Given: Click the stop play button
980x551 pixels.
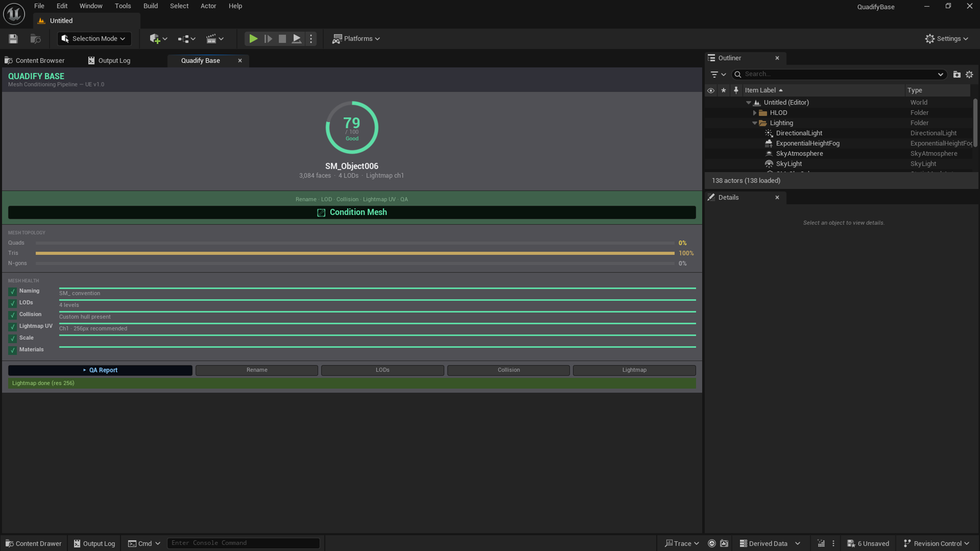Looking at the screenshot, I should (282, 39).
